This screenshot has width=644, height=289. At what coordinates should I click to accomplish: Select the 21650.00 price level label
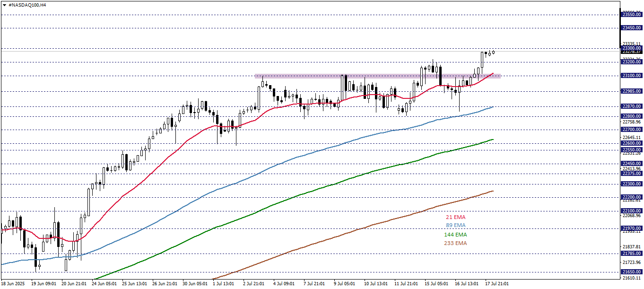click(x=631, y=272)
